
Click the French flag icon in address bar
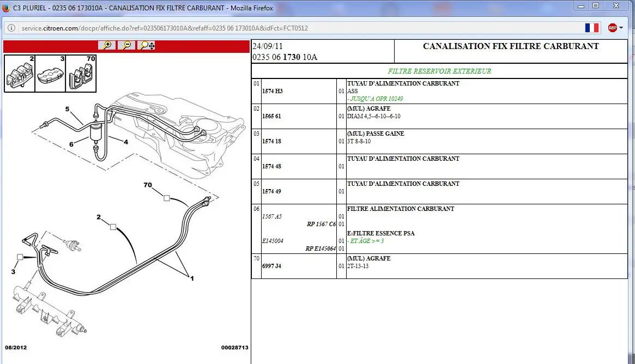pos(591,28)
